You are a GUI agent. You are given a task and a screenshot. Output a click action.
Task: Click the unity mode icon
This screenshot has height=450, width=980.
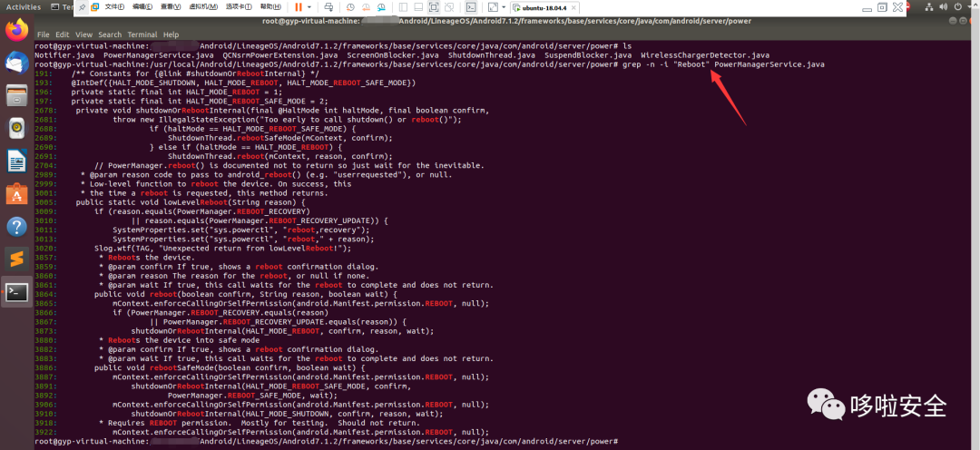(449, 7)
